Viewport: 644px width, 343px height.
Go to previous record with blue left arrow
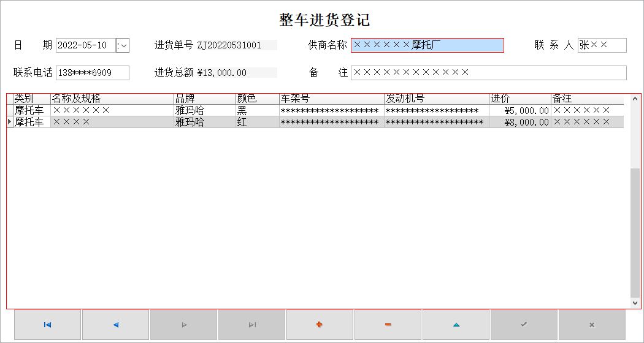[x=116, y=325]
